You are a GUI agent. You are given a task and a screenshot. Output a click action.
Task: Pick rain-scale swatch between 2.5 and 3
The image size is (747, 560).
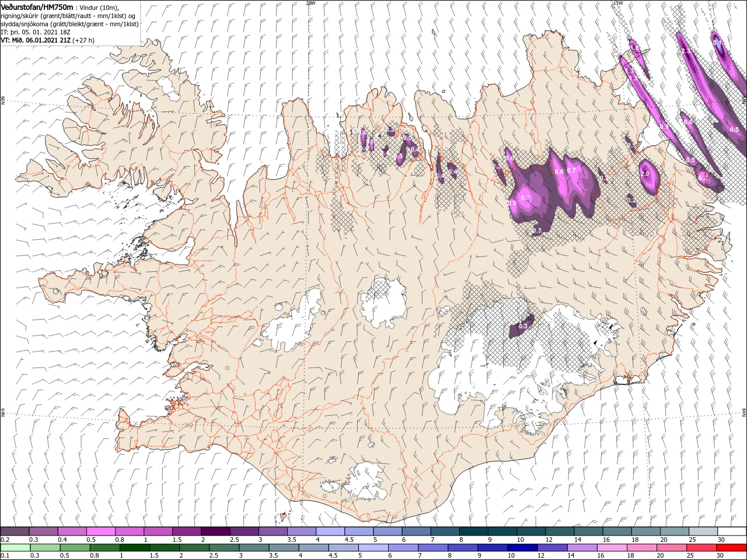pos(224,548)
